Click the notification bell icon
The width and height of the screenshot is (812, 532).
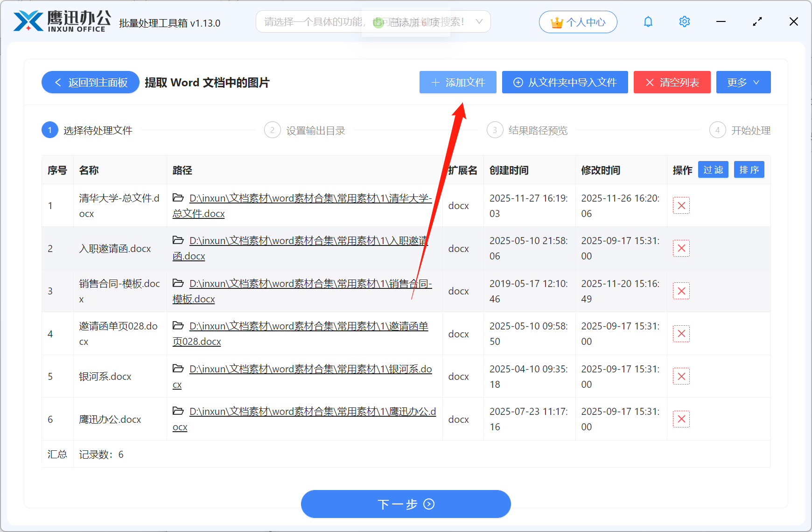[x=648, y=21]
